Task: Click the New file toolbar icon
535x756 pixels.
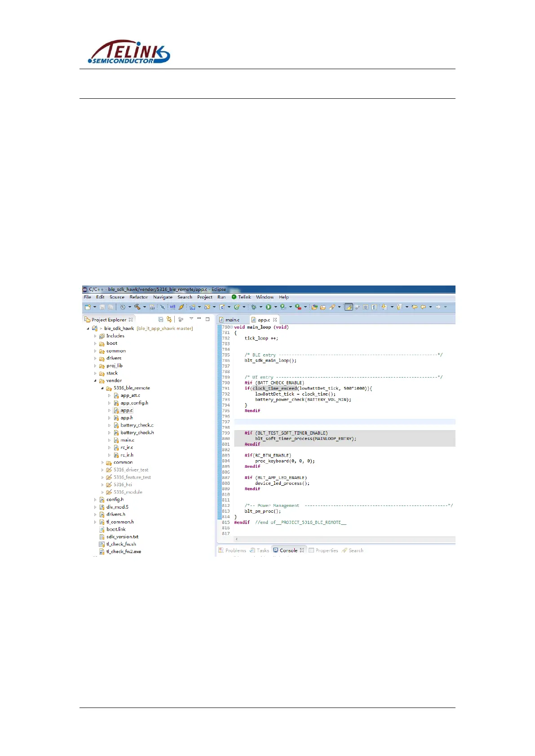Action: pos(88,307)
